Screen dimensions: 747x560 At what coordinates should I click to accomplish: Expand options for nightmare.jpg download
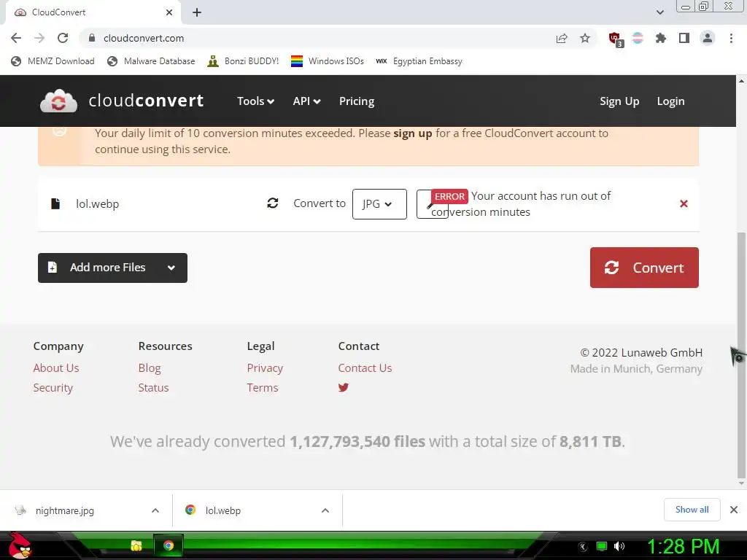(155, 510)
